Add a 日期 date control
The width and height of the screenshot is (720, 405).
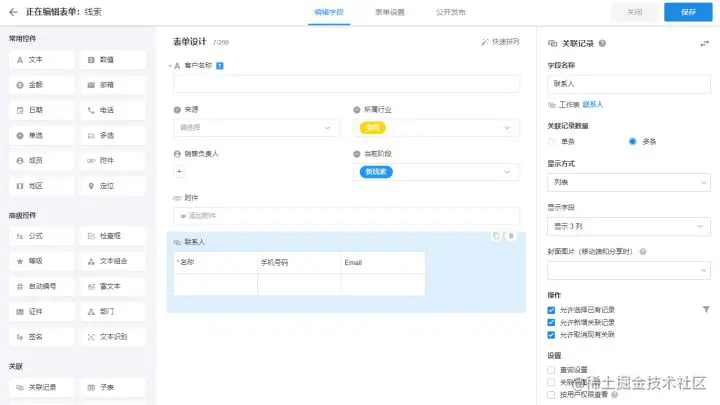point(41,110)
